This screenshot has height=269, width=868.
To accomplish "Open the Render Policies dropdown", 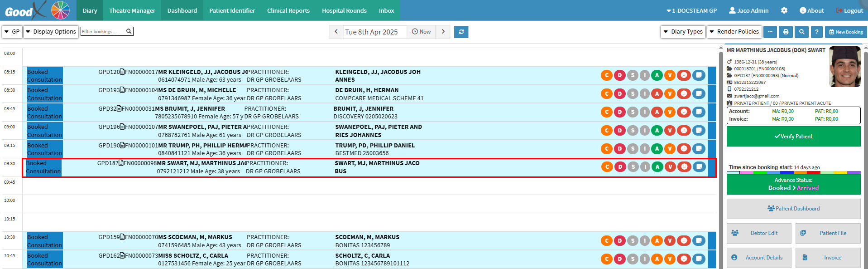I will pos(734,32).
